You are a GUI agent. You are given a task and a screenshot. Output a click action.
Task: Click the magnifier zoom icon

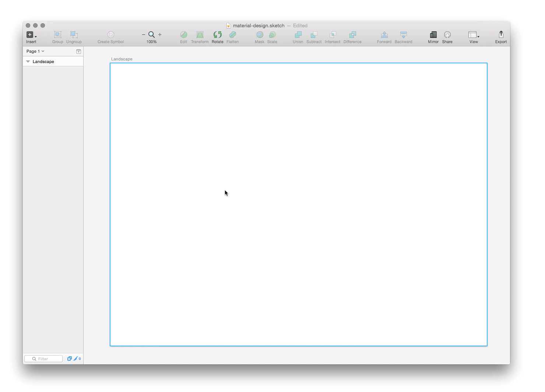coord(151,35)
